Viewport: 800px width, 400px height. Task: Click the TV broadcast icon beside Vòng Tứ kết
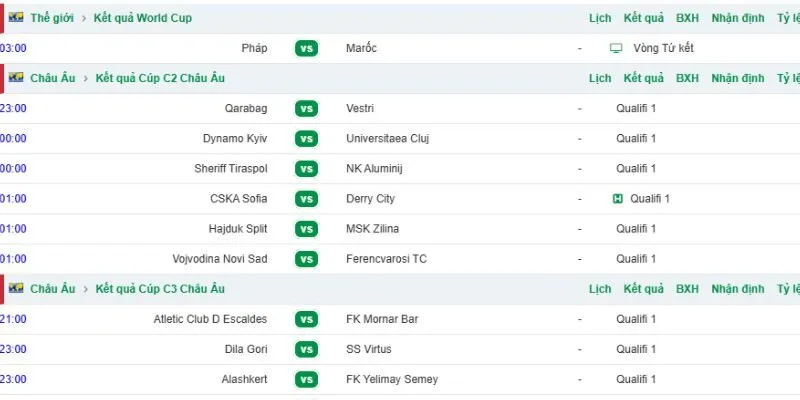point(616,48)
